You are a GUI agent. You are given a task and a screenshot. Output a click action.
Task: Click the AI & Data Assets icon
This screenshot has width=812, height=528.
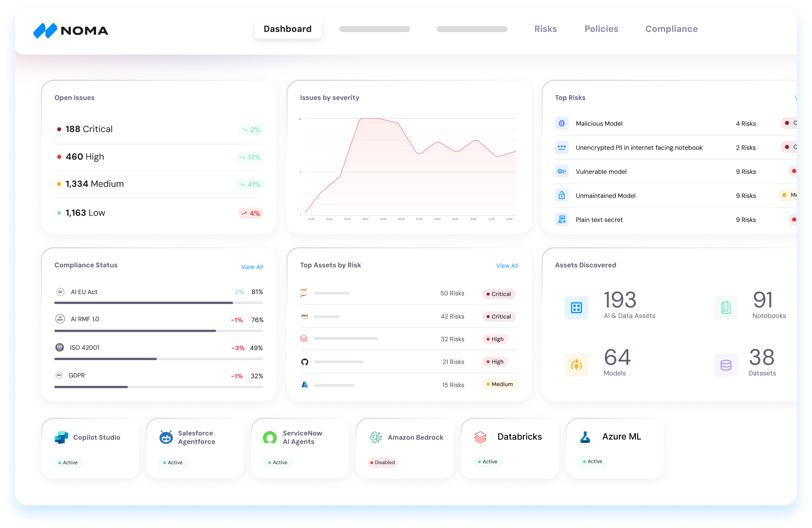pos(576,308)
